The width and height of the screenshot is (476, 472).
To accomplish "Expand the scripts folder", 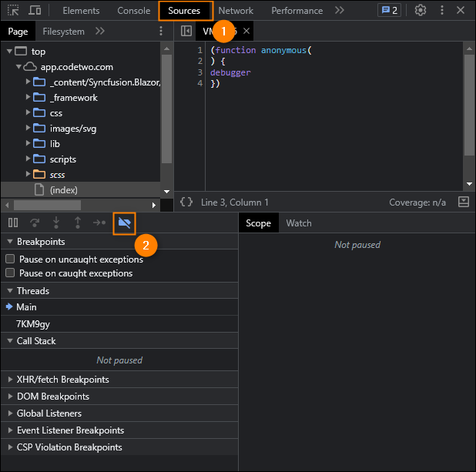I will coord(28,159).
